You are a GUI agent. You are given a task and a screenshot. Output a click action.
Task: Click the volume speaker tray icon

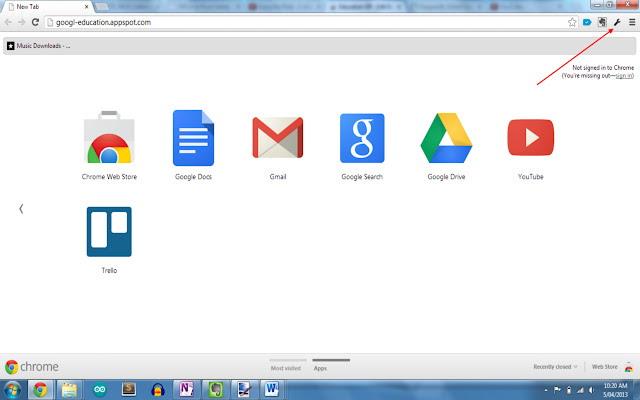[x=591, y=390]
